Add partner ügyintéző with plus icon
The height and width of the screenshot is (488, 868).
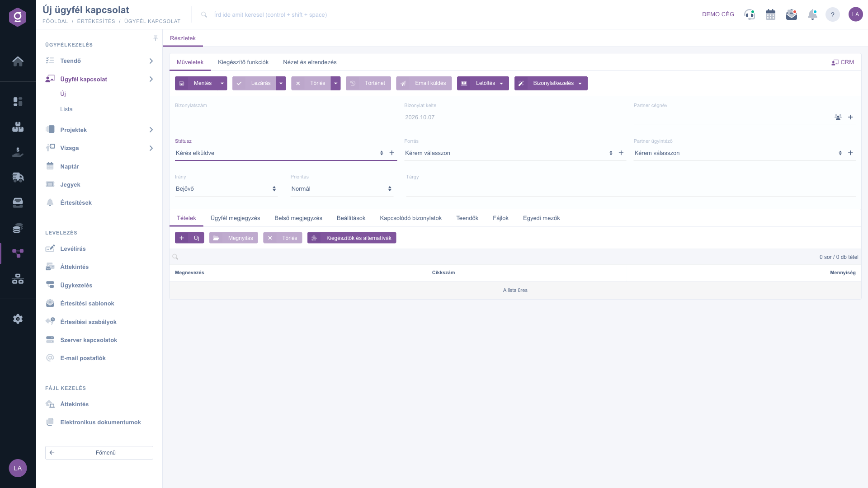point(850,153)
